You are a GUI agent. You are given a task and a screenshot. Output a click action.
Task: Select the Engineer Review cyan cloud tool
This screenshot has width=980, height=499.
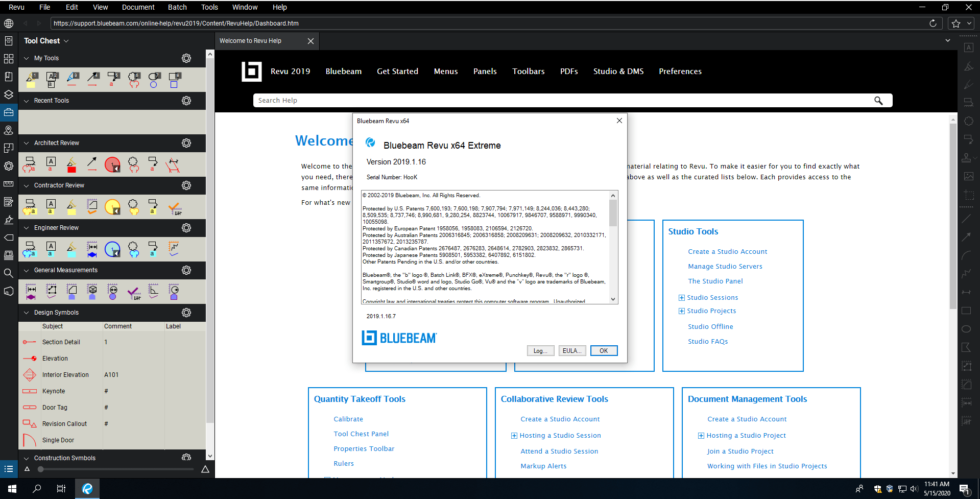point(133,249)
